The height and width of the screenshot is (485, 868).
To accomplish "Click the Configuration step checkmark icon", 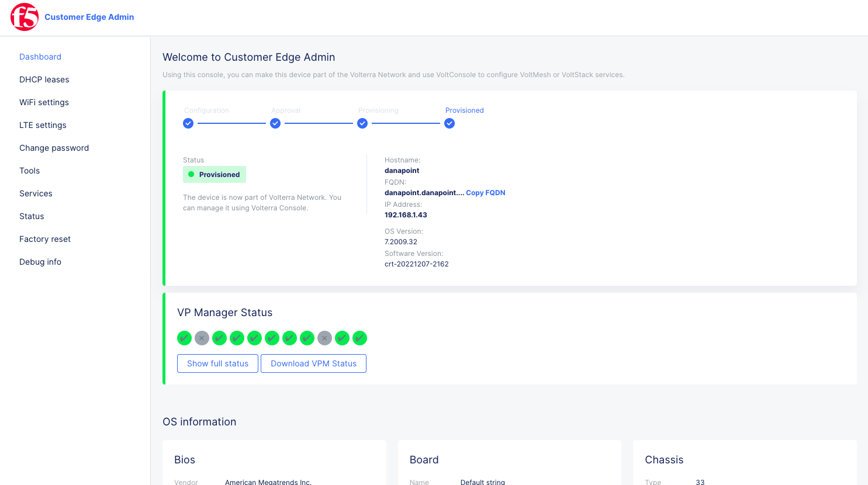I will 188,123.
